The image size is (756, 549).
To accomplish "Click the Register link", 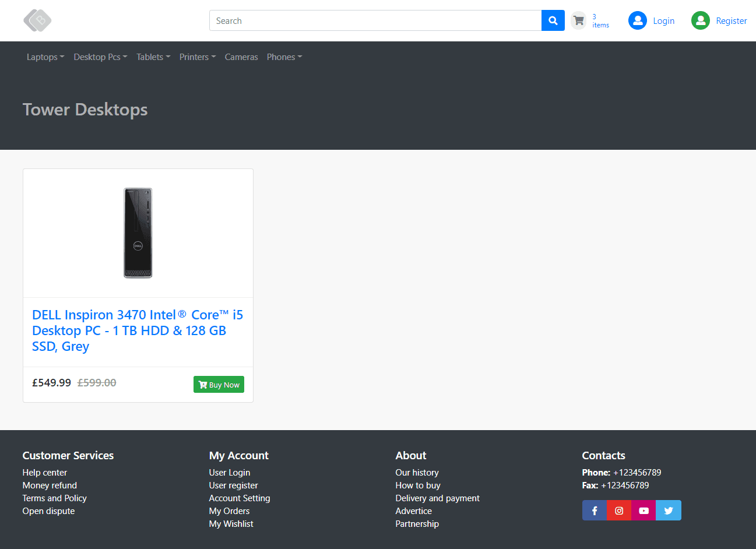I will click(732, 20).
